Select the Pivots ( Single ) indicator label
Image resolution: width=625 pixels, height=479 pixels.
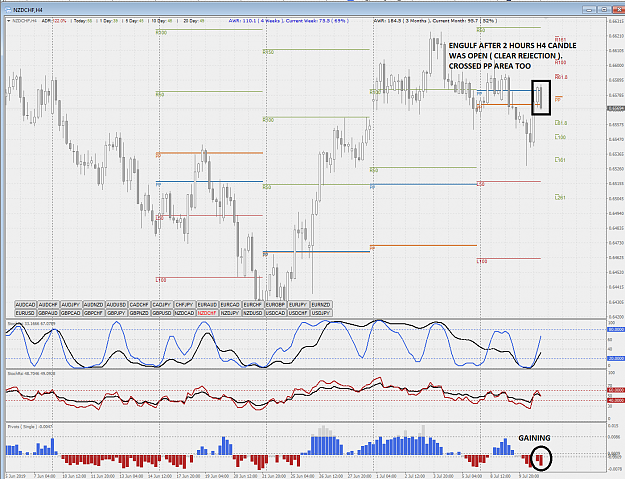(29, 427)
